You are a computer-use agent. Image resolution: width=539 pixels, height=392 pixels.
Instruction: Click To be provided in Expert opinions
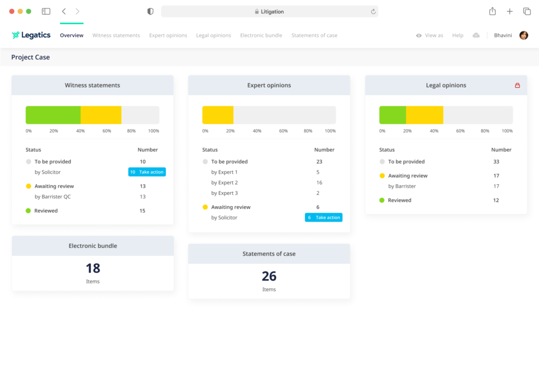[x=229, y=162]
